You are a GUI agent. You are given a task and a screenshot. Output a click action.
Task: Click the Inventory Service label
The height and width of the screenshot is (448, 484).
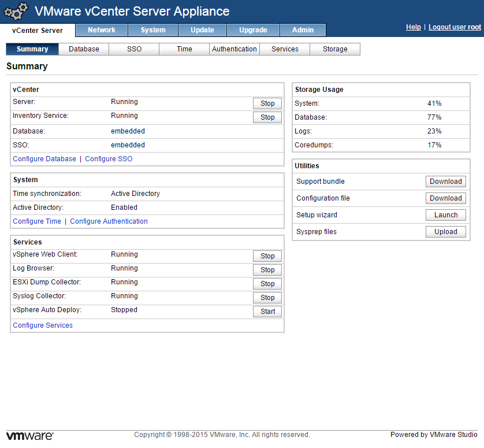[x=41, y=116]
